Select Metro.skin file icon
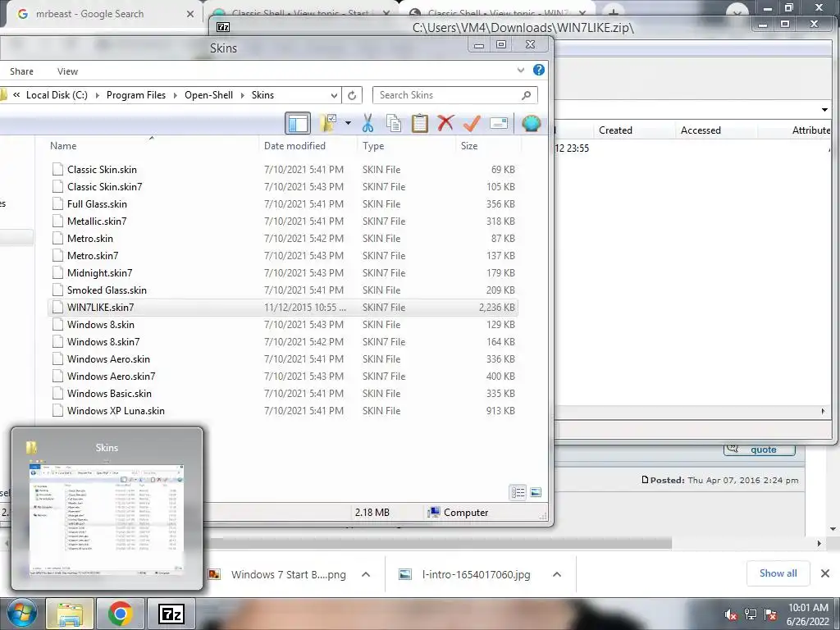 [57, 239]
